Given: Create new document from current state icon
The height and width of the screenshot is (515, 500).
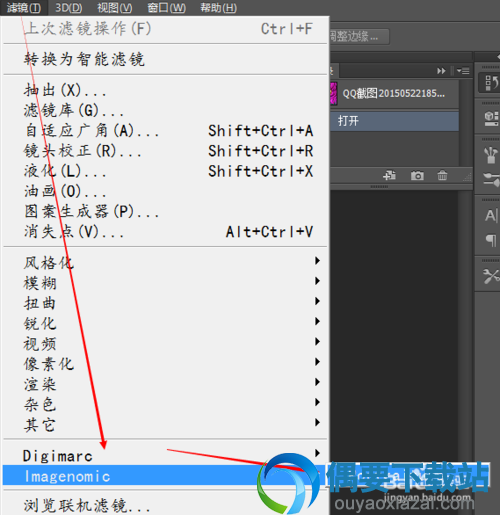Looking at the screenshot, I should tap(389, 175).
